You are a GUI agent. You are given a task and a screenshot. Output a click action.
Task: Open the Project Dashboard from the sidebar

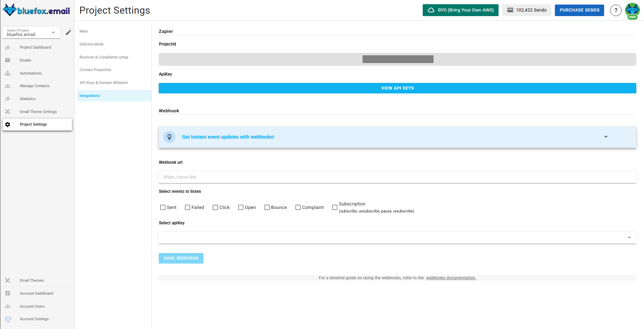[x=8, y=47]
